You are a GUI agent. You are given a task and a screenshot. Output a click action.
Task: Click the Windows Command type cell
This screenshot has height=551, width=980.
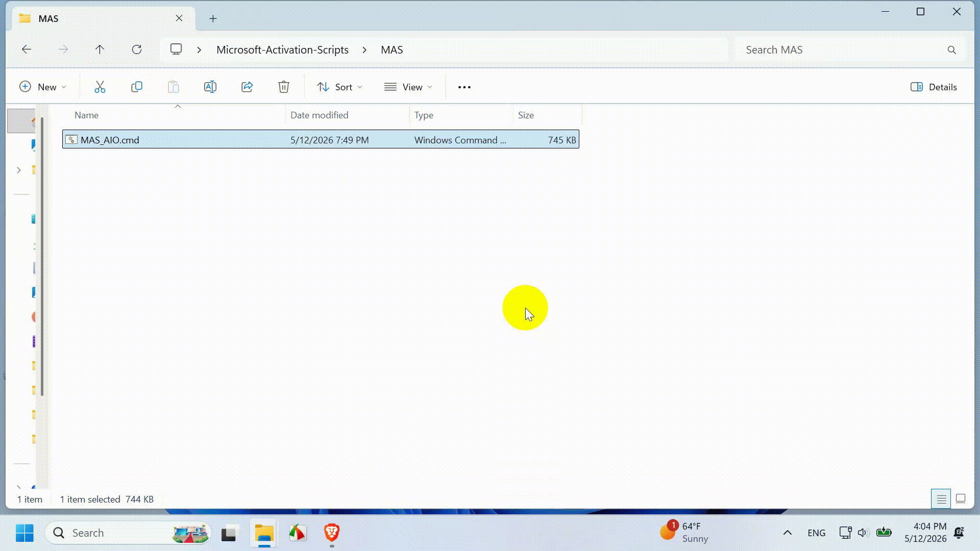tap(460, 140)
